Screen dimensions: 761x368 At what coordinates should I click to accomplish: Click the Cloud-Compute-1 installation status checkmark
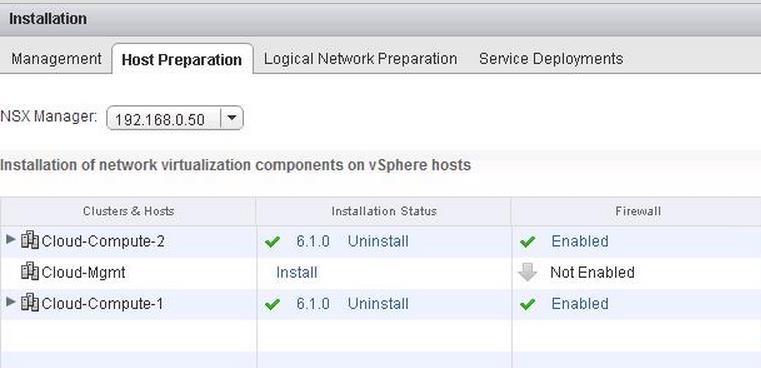click(x=272, y=304)
